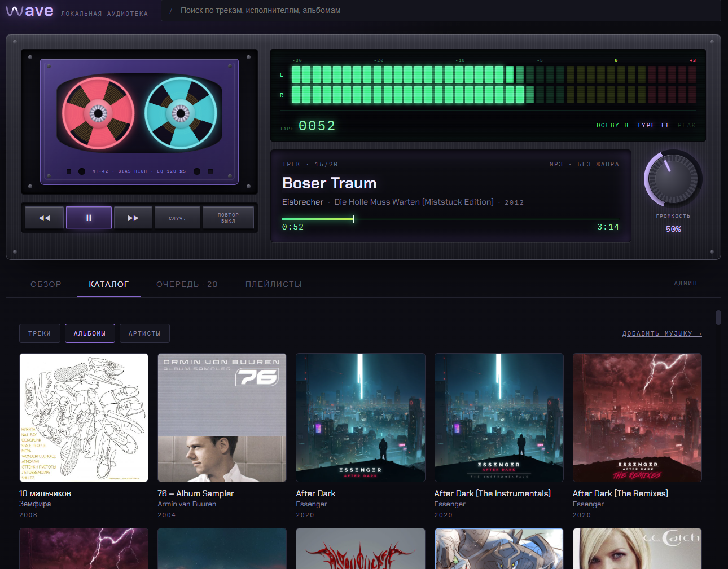Open the ОБЗОР tab
The image size is (728, 569).
pos(46,284)
